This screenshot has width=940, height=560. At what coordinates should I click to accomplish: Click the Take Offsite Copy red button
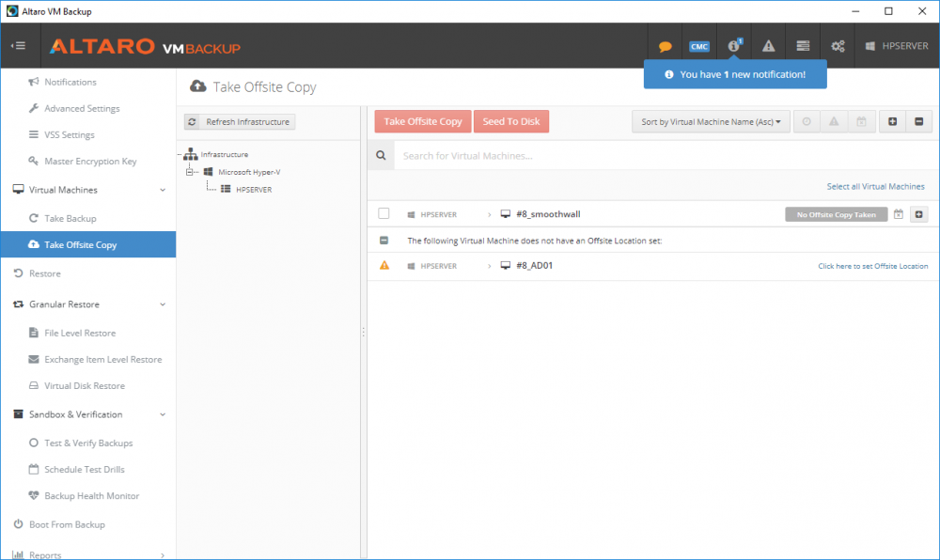point(423,121)
